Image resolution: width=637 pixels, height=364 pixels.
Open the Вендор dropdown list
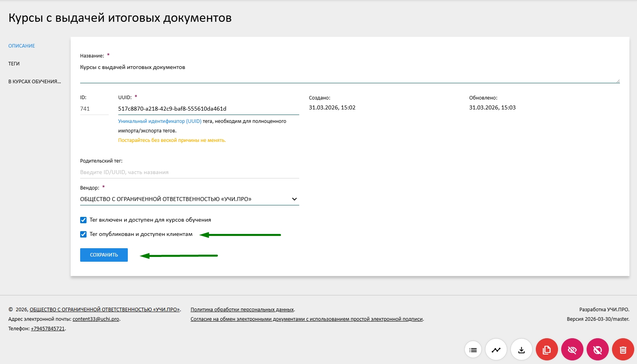[294, 199]
